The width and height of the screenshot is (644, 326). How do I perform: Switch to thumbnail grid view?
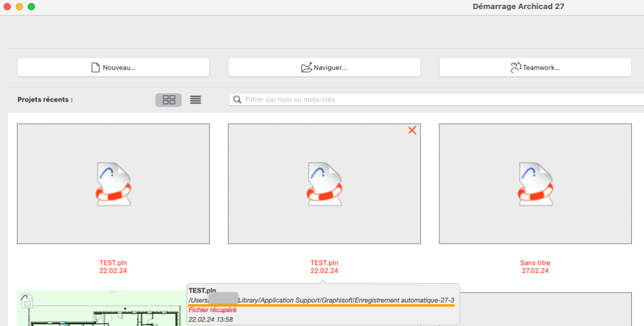169,99
